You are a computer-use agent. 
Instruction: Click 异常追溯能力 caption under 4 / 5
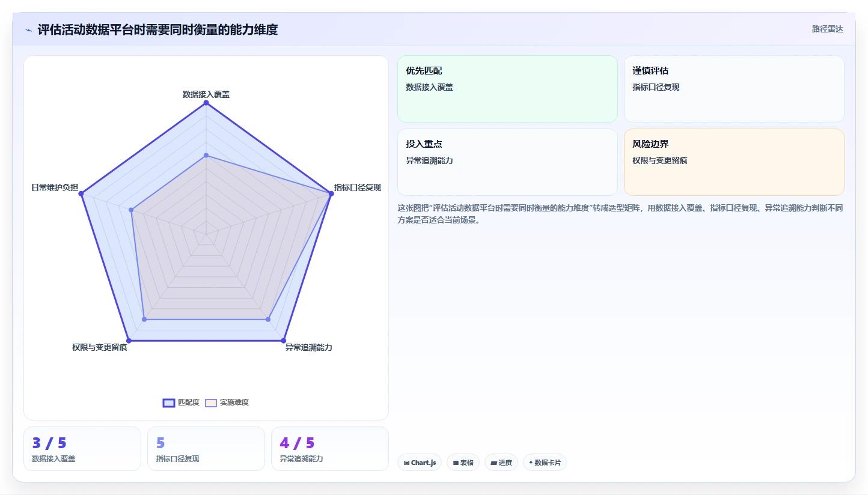[x=301, y=459]
